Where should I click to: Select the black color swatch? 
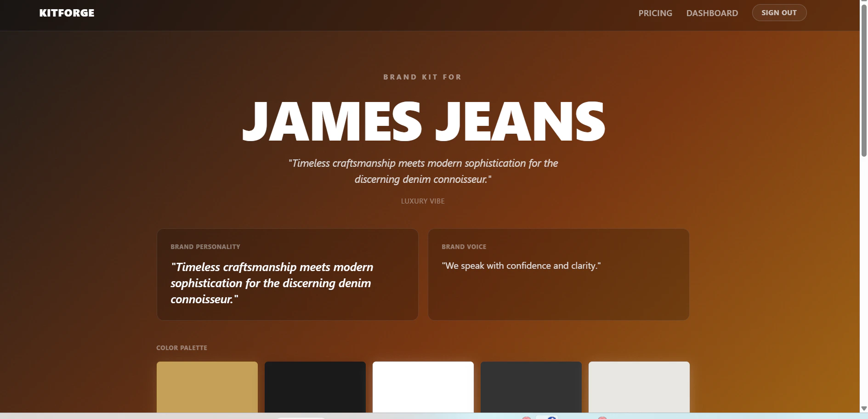click(315, 387)
